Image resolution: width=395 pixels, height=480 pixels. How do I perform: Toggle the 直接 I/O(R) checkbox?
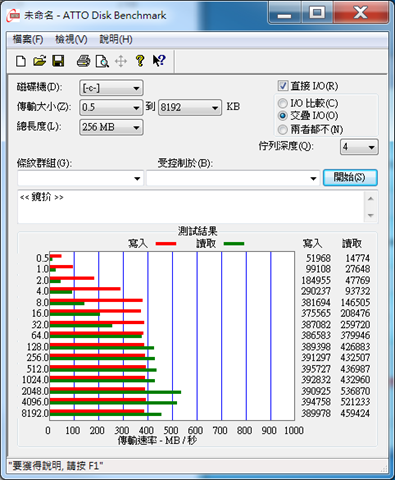tap(283, 86)
